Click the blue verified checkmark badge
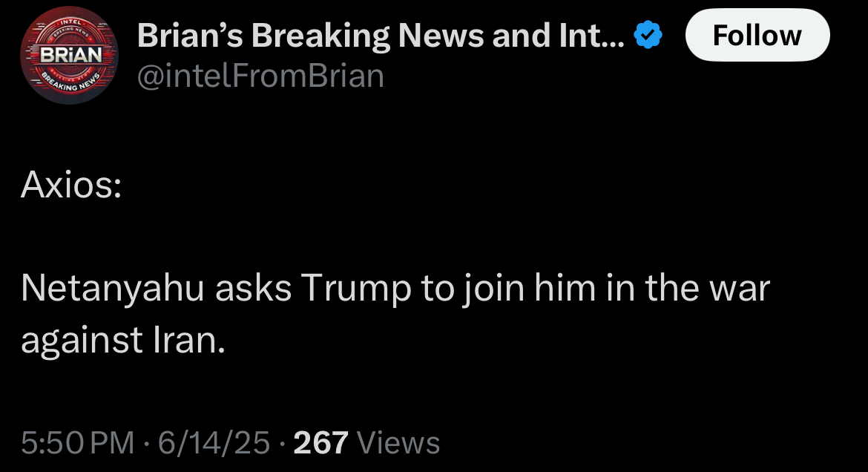868x472 pixels. (x=648, y=35)
